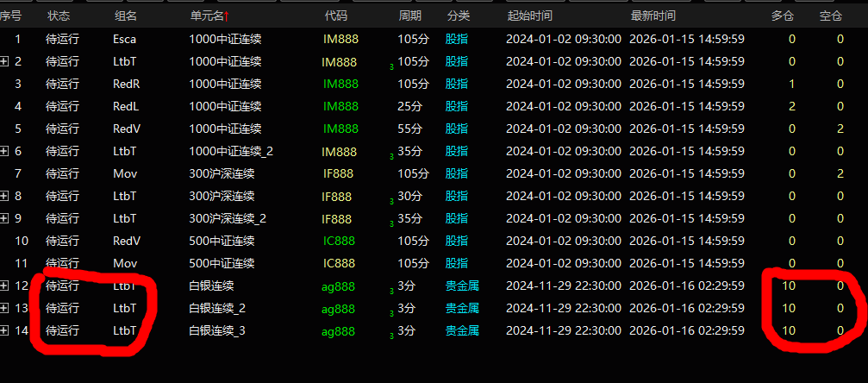Image resolution: width=868 pixels, height=383 pixels.
Task: Click the 代码 column header
Action: pos(336,16)
